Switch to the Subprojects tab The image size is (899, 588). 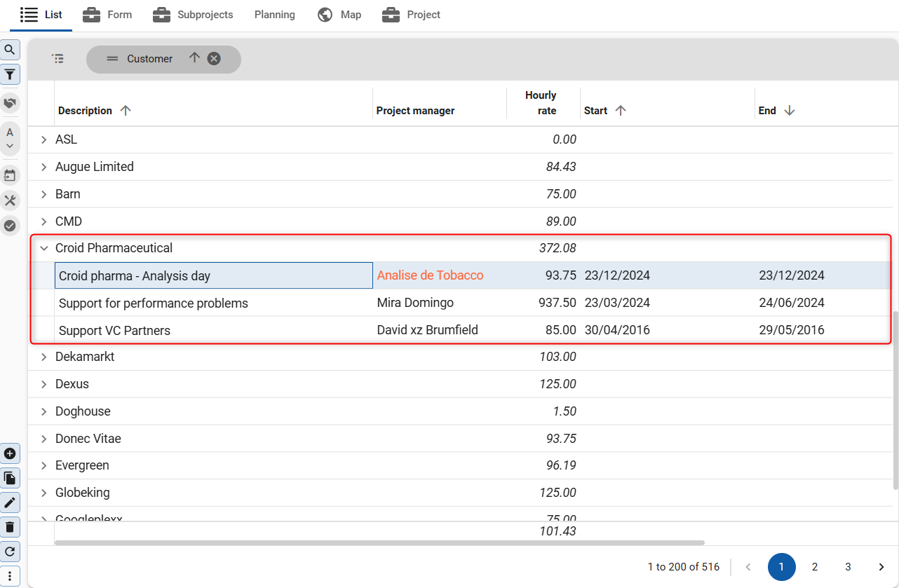[x=193, y=15]
